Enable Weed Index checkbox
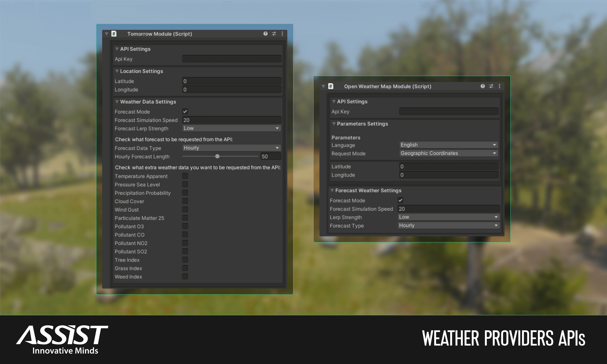This screenshot has height=364, width=607. coord(185,276)
